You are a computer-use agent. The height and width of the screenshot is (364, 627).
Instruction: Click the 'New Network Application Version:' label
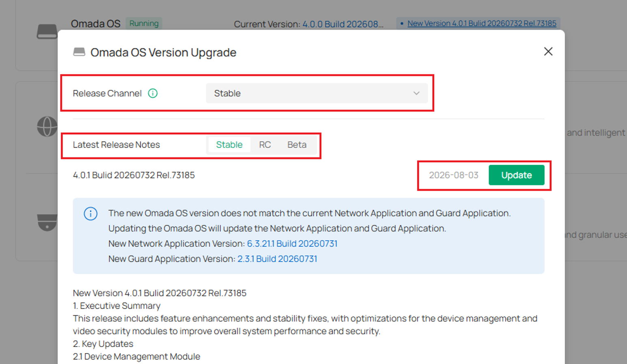click(177, 243)
